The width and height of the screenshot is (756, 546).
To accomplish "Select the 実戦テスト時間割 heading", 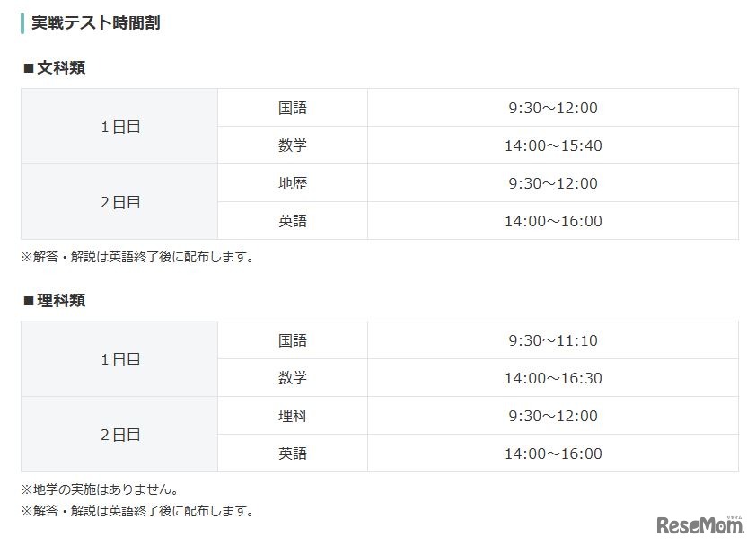I will tap(95, 22).
